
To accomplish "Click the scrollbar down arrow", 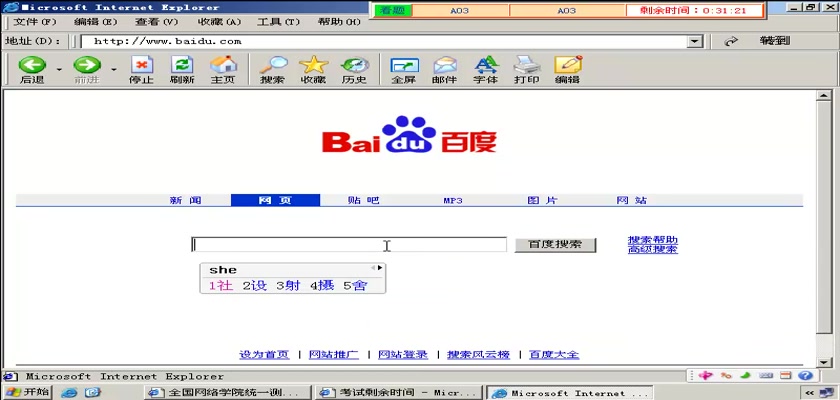I will click(823, 361).
